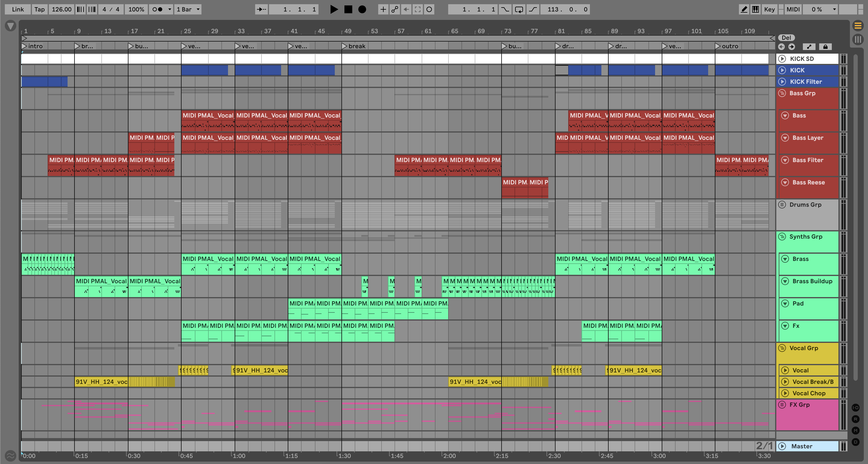Enable Key Map Mode switch
Screen dimensions: 868x464
[769, 9]
